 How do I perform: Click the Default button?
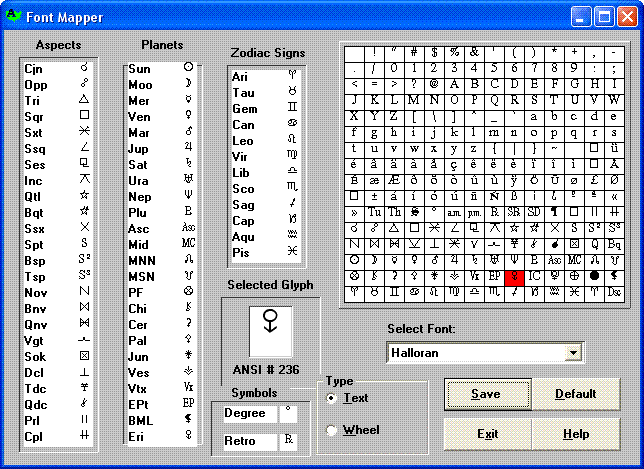click(x=575, y=394)
